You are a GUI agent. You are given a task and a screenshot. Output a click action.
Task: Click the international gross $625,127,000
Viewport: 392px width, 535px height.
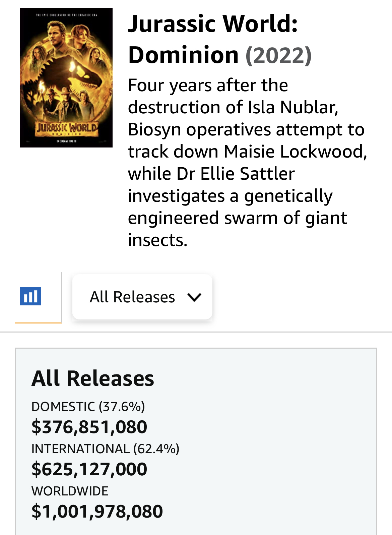89,469
